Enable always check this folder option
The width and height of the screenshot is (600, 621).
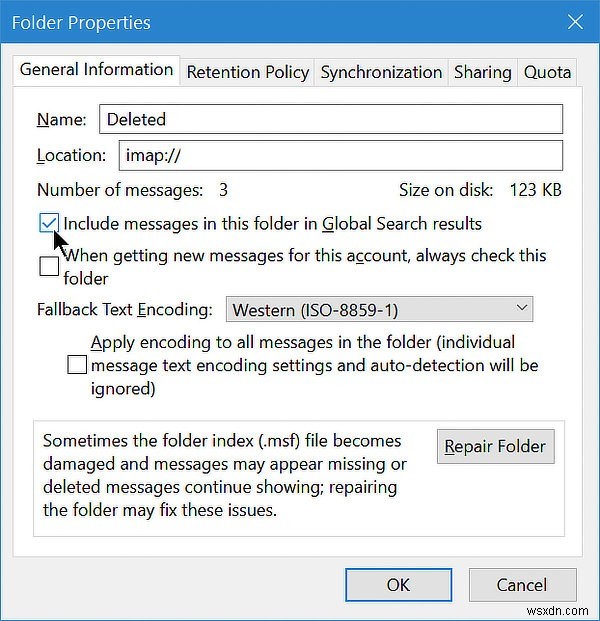49,266
